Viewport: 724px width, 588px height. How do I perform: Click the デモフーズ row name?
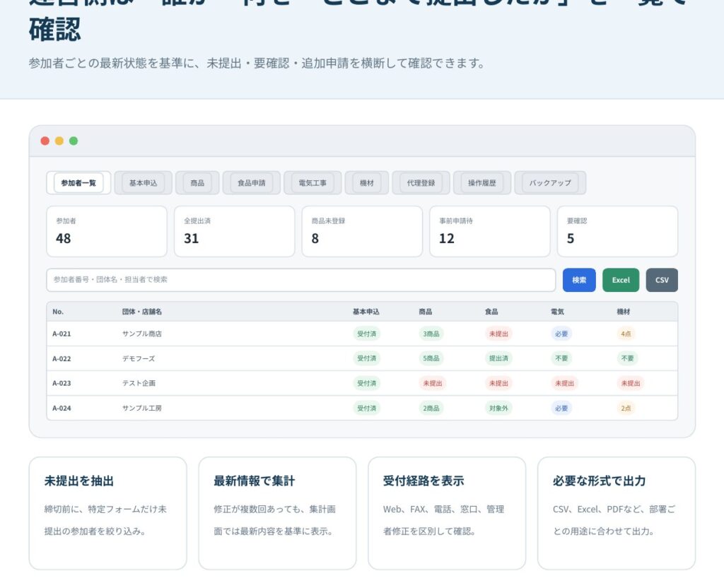pos(139,358)
